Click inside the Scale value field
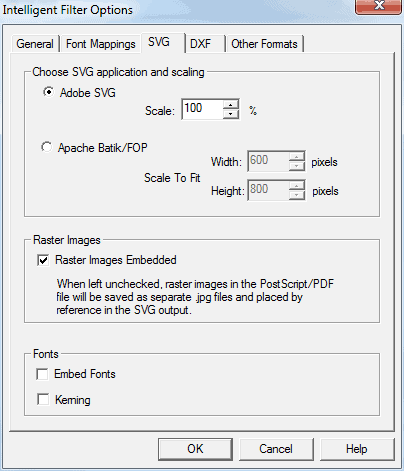The image size is (404, 471). click(x=202, y=109)
